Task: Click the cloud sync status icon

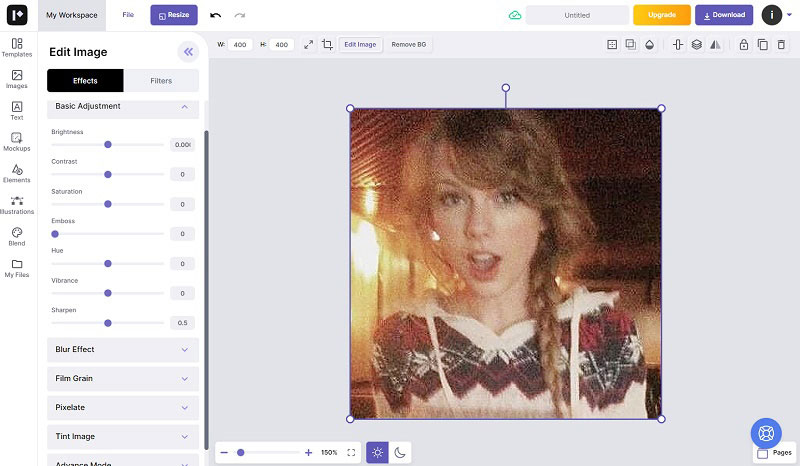Action: click(x=515, y=15)
